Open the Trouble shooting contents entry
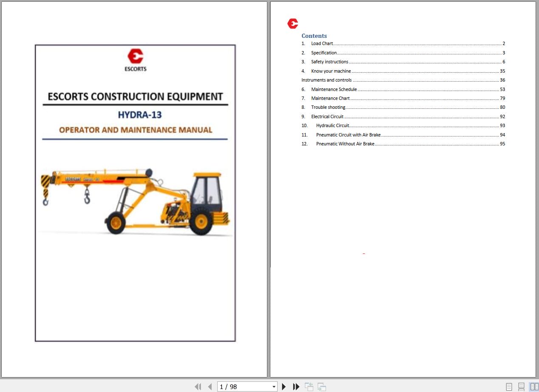 tap(403, 107)
